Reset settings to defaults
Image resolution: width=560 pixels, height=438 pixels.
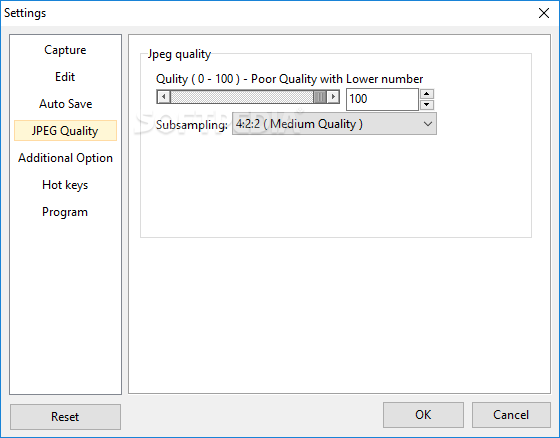click(65, 417)
